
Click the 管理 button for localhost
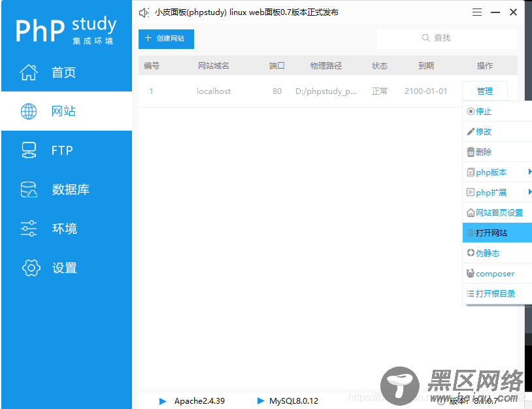485,91
